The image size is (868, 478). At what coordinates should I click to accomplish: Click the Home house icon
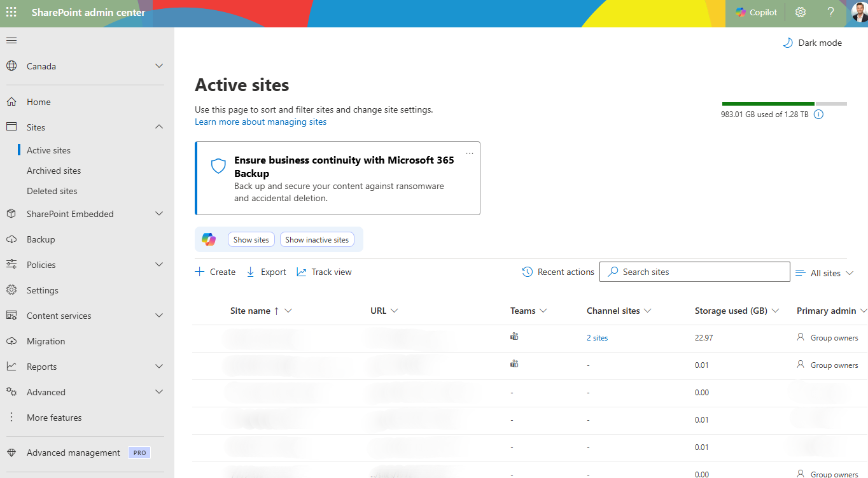coord(11,102)
